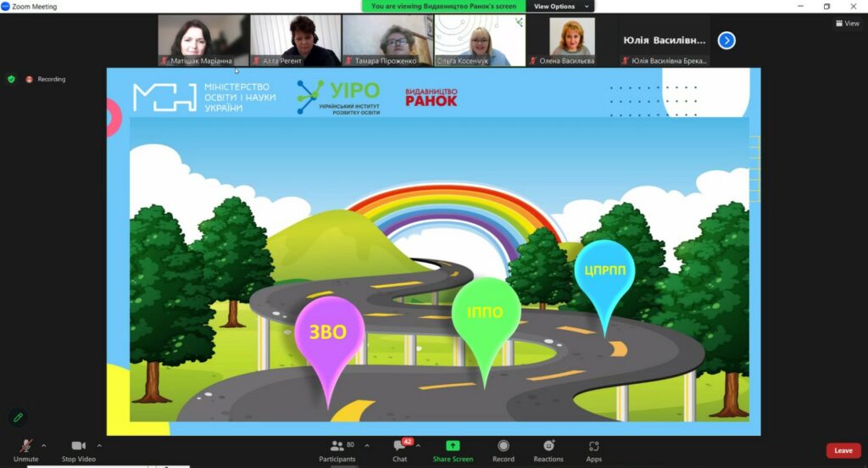Expand audio options arrow beside Unmute
The image size is (868, 468).
click(44, 444)
